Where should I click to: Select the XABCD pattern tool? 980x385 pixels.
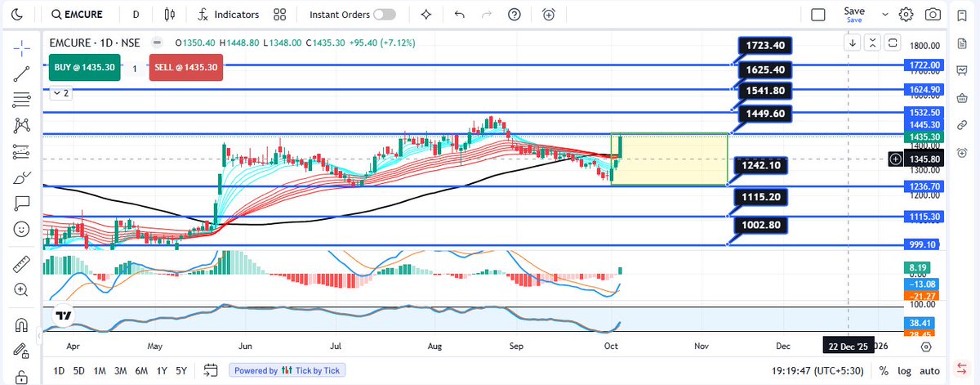pos(22,126)
